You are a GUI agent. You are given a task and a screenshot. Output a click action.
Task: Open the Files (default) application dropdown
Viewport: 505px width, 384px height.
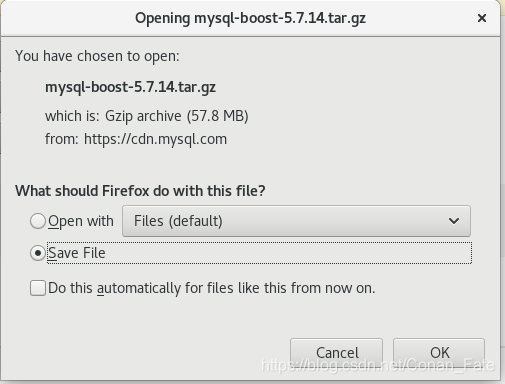point(296,221)
